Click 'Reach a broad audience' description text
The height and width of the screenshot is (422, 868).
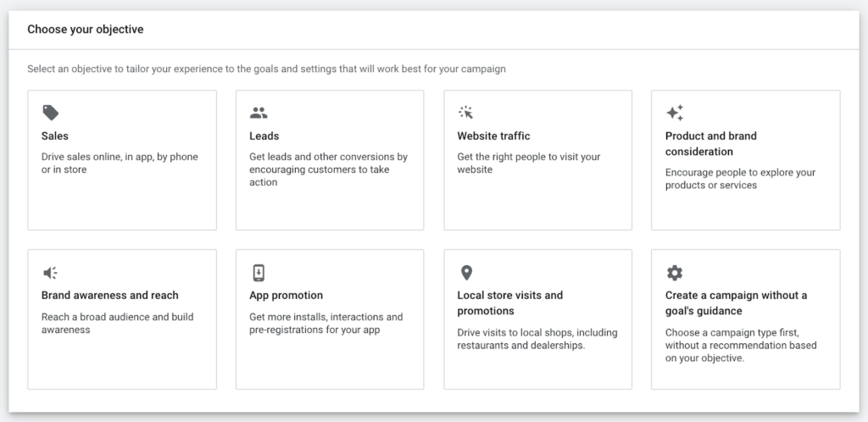pos(117,324)
